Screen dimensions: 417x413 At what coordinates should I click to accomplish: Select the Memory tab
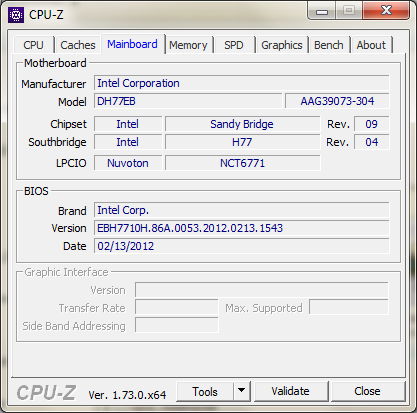pos(188,45)
